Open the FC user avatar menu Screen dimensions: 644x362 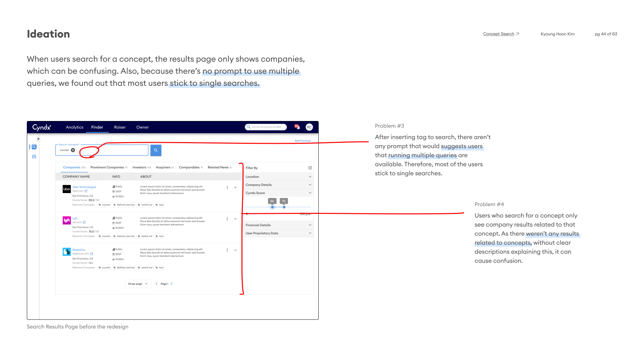[x=309, y=127]
